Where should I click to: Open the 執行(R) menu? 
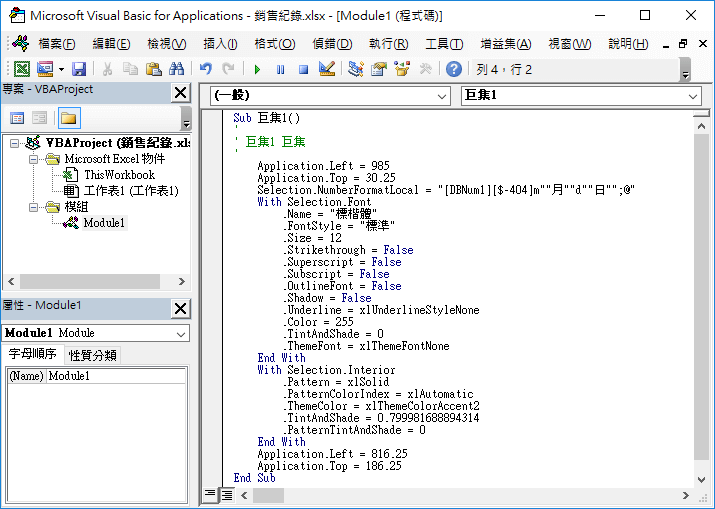[x=389, y=44]
